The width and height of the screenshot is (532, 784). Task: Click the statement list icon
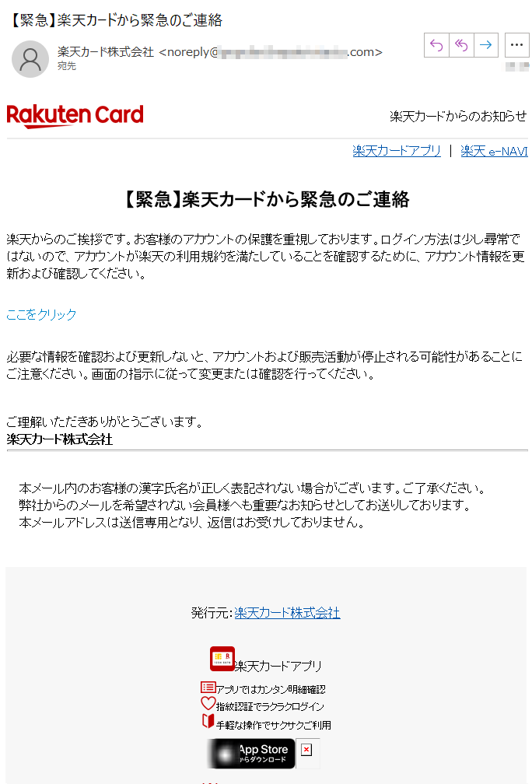coord(208,687)
